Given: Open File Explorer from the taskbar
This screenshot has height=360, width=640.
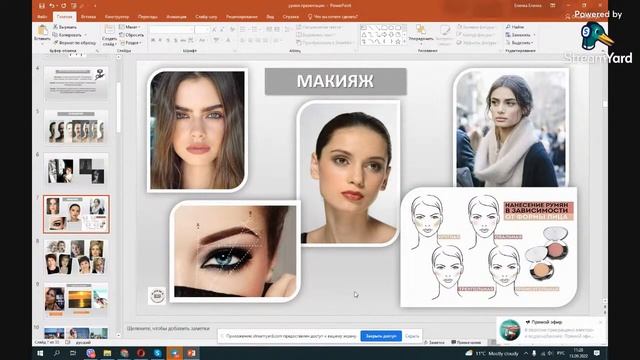Looking at the screenshot, I should tap(107, 353).
